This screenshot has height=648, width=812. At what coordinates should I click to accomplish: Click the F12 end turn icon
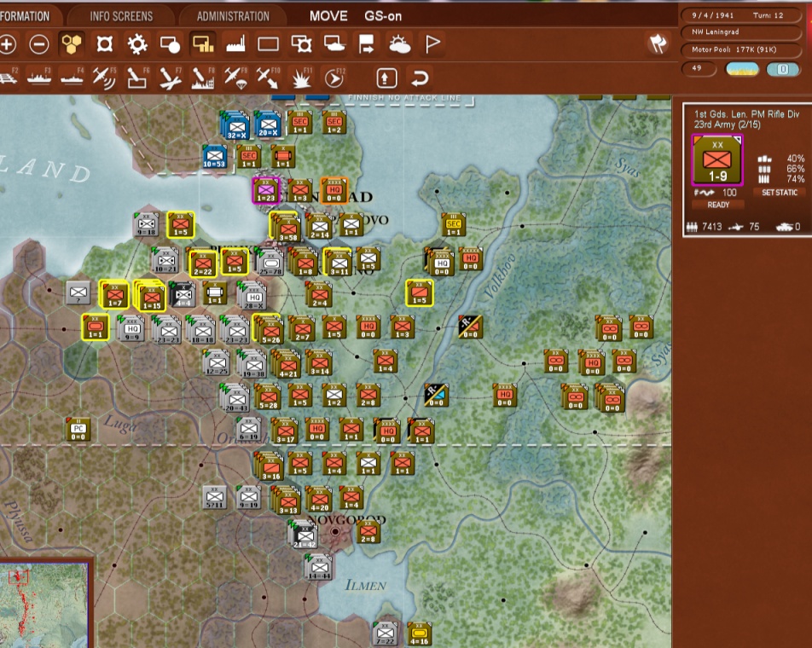tap(334, 78)
